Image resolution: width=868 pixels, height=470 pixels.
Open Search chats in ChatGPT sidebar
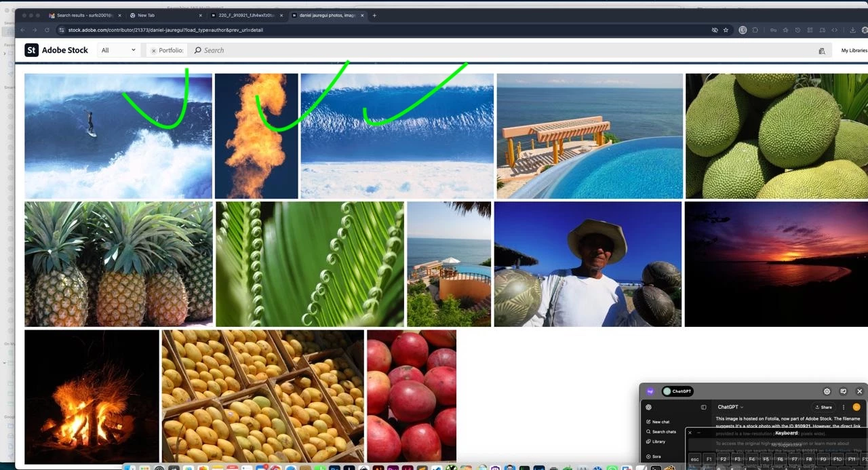[x=660, y=431]
